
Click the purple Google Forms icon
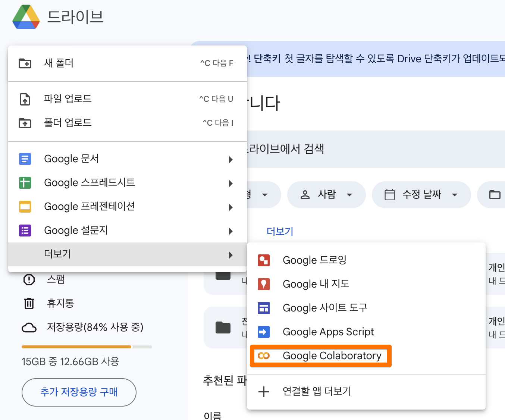[25, 231]
